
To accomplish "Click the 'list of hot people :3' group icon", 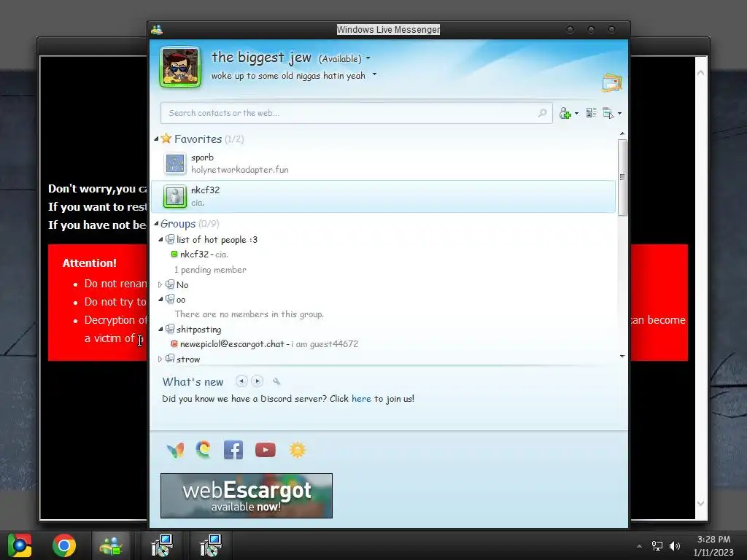I will click(x=169, y=239).
